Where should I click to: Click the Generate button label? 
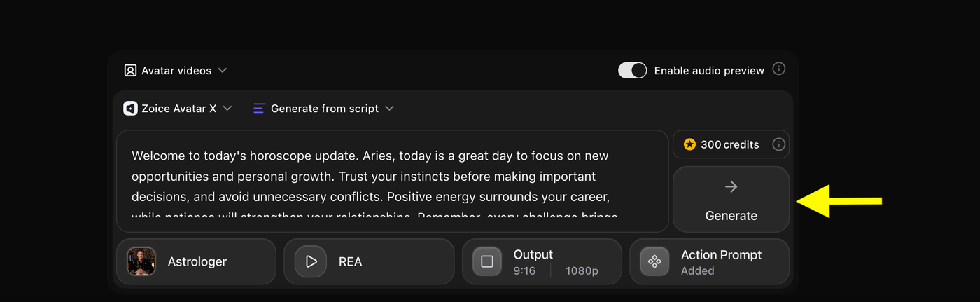click(731, 216)
